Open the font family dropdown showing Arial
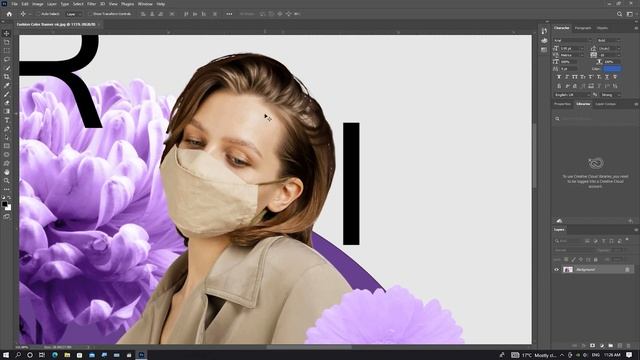 tap(573, 40)
